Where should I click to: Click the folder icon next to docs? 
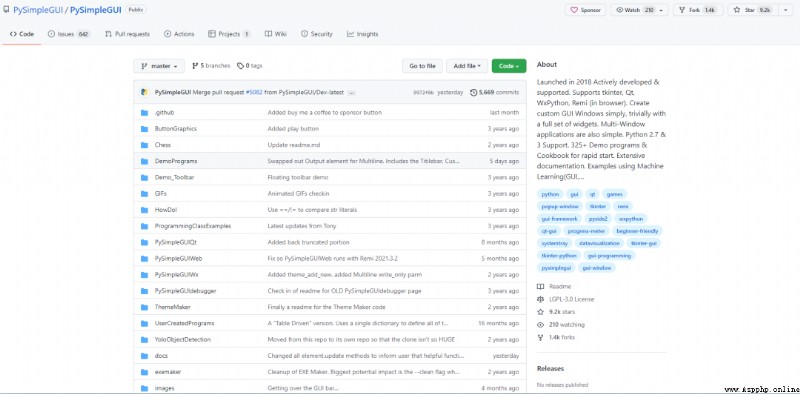[x=144, y=356]
